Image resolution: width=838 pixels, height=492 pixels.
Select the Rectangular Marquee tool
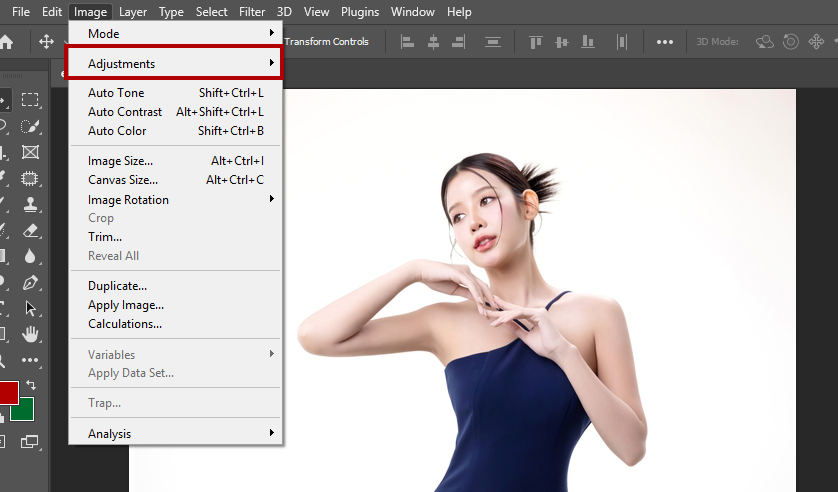click(x=30, y=100)
